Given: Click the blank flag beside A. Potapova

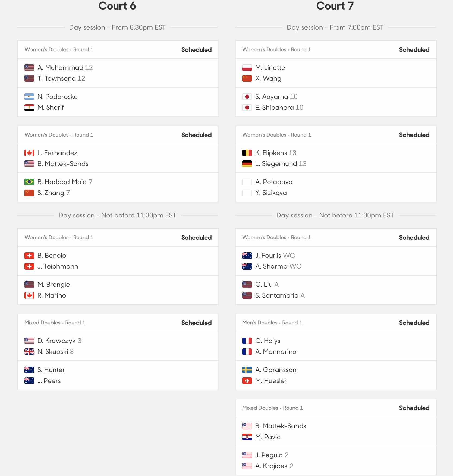Looking at the screenshot, I should [247, 182].
